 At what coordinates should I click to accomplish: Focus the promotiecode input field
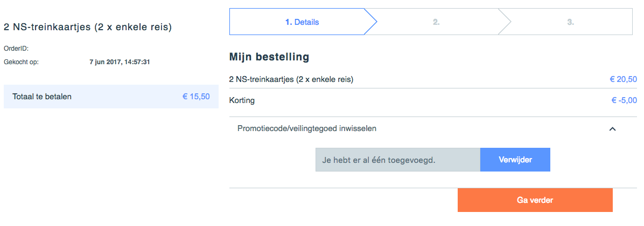coord(397,160)
